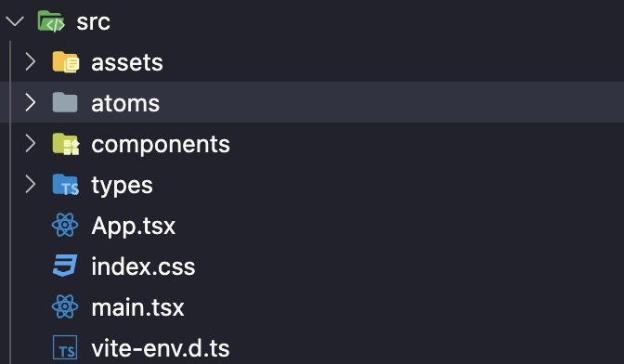This screenshot has height=364, width=624.
Task: Click the yellow assets folder icon
Action: pyautogui.click(x=66, y=62)
